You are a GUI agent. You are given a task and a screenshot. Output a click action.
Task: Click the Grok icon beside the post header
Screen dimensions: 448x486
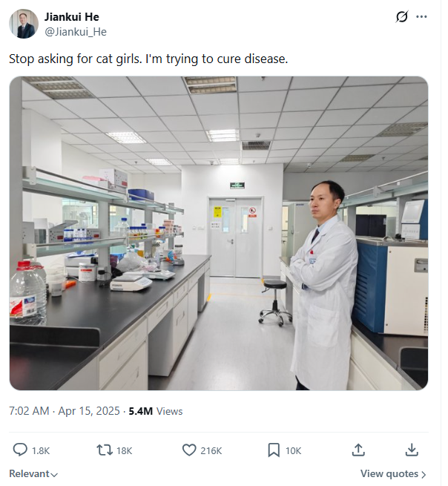[x=402, y=17]
